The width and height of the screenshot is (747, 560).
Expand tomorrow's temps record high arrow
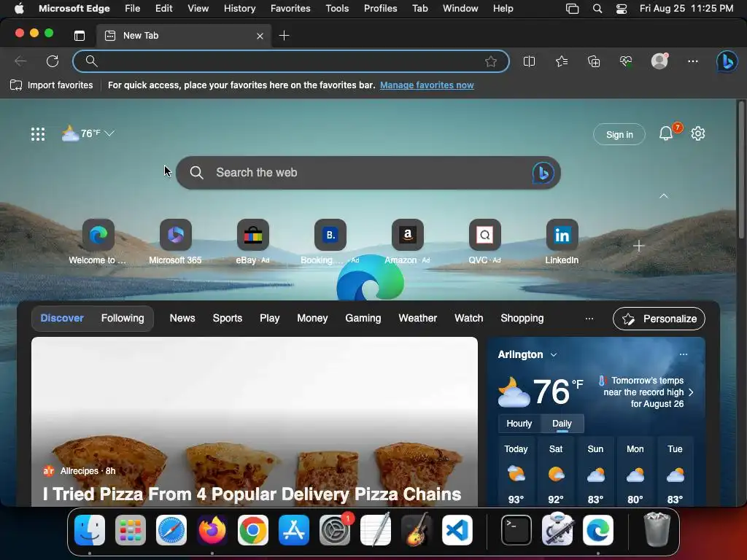pos(692,392)
